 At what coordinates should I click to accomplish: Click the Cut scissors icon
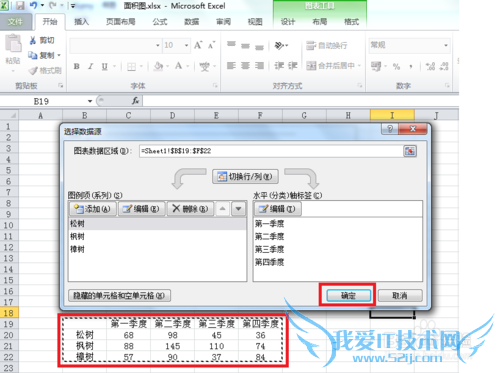click(33, 40)
